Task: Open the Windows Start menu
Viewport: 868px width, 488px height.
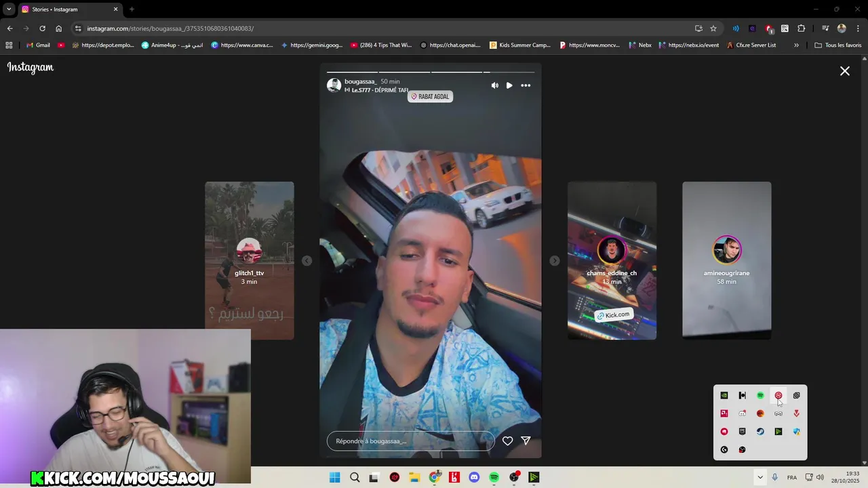Action: click(x=334, y=477)
